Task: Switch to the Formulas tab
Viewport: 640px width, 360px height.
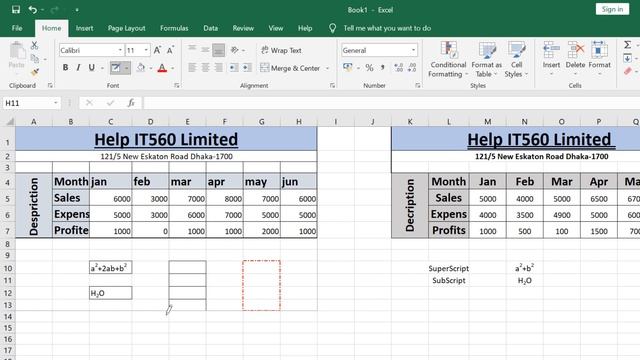Action: pos(174,28)
